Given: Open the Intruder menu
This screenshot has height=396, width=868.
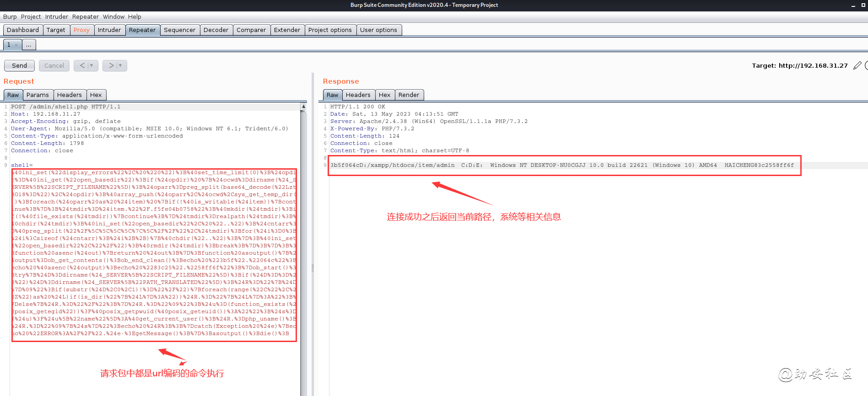Looking at the screenshot, I should pyautogui.click(x=57, y=17).
